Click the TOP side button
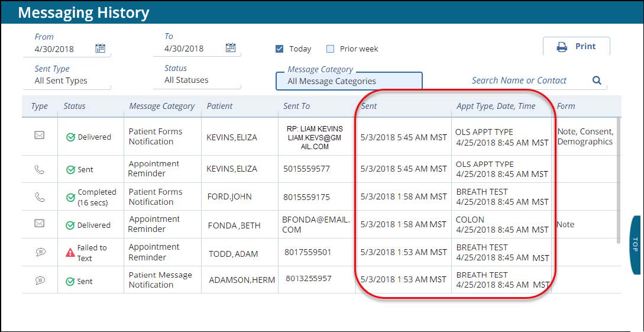Image resolution: width=644 pixels, height=332 pixels. coord(636,245)
